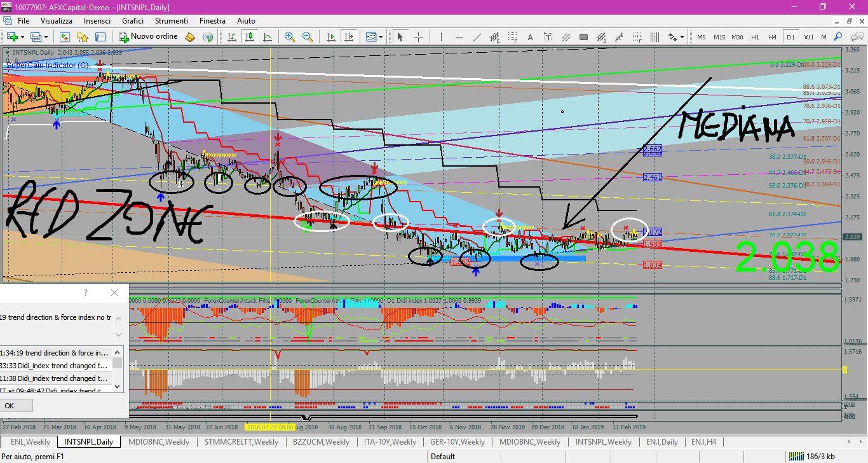Close the alert dialog with X
868x463 pixels.
[x=114, y=293]
